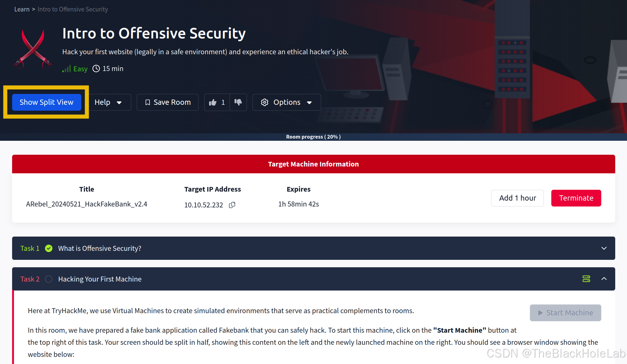The width and height of the screenshot is (627, 364).
Task: Click the bookmark icon on Save Room
Action: pyautogui.click(x=148, y=102)
